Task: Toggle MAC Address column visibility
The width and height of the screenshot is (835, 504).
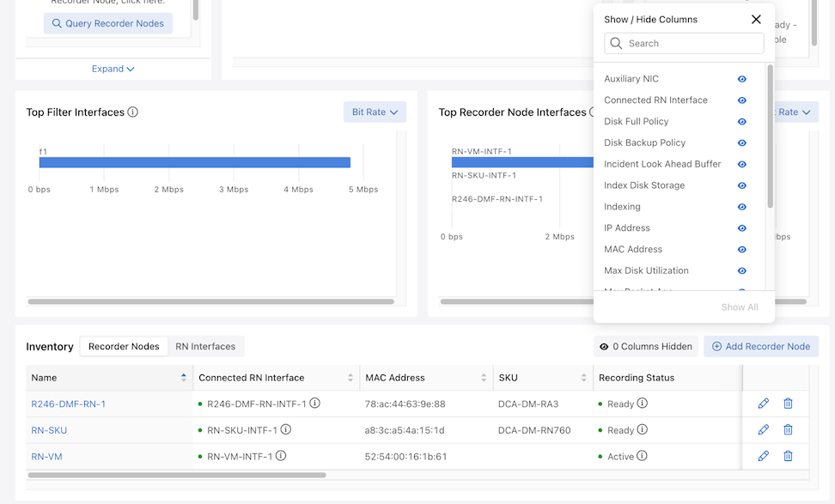Action: tap(742, 249)
